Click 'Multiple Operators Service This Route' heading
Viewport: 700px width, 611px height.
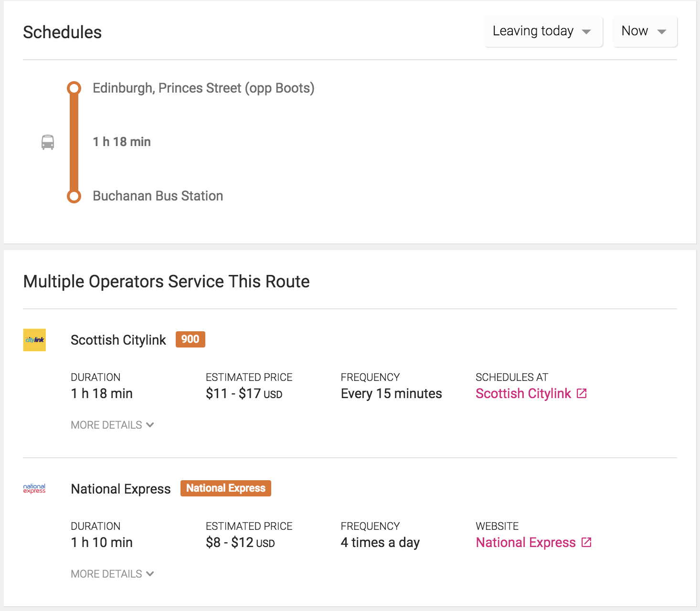(167, 282)
